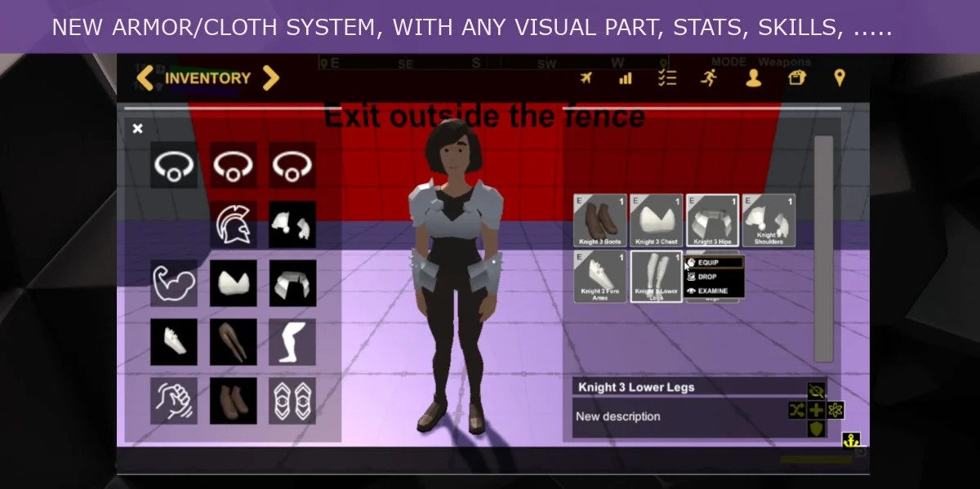
Task: Select the flexed arm equipment slot
Action: pos(174,283)
